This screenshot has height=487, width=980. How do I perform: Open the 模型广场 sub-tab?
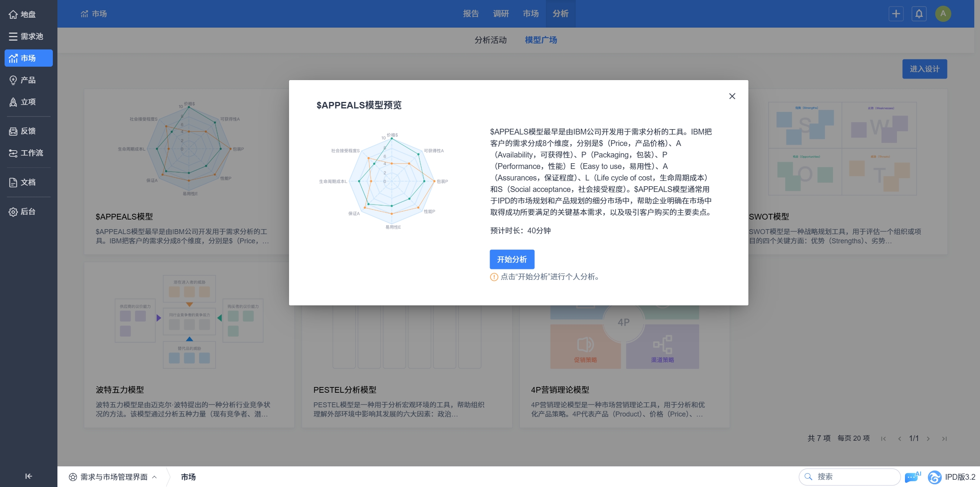(541, 40)
